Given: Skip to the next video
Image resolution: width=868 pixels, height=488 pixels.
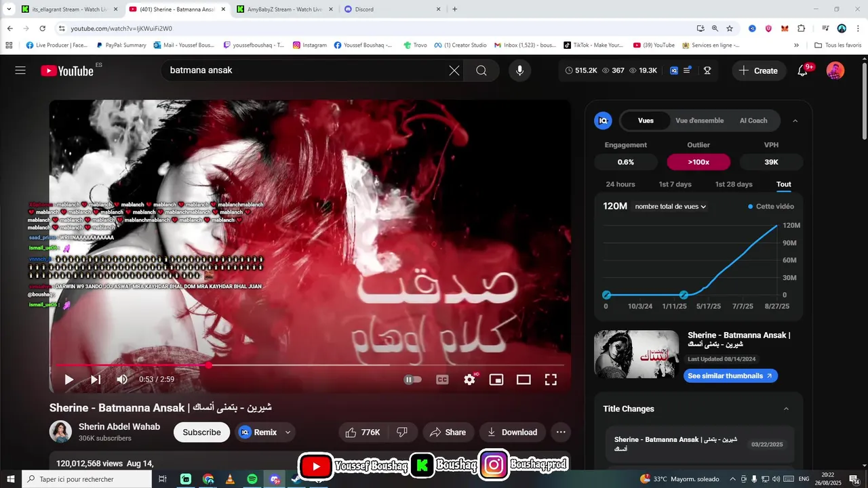Looking at the screenshot, I should pos(96,380).
